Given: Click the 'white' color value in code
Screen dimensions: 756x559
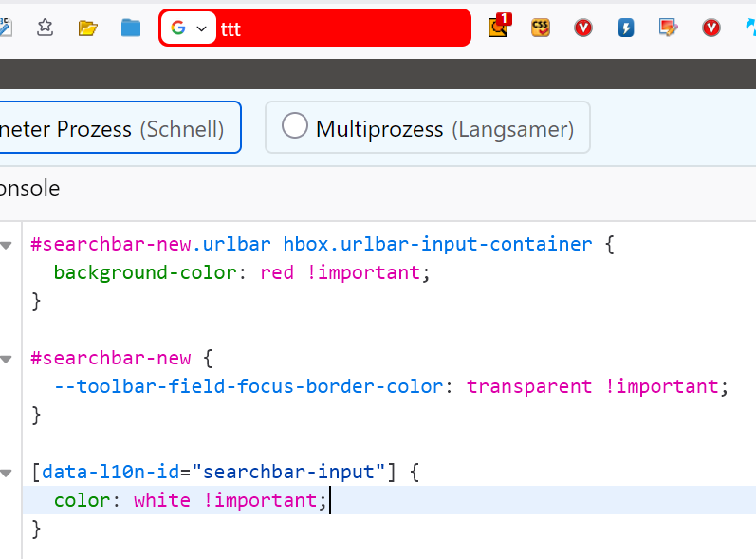Looking at the screenshot, I should (x=161, y=500).
